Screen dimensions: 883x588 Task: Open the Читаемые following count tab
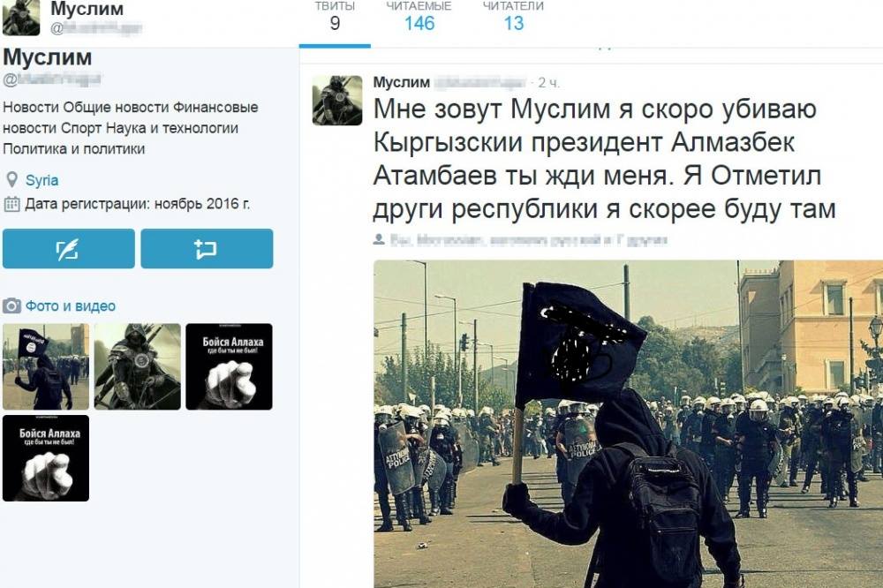coord(419,17)
